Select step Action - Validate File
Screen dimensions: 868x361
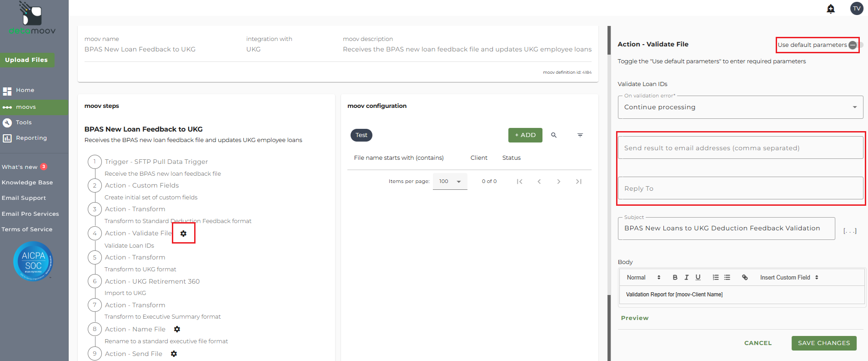[x=138, y=233]
